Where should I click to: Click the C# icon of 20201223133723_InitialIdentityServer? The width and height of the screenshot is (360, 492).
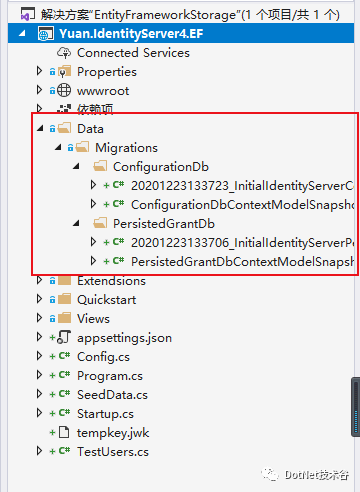118,185
